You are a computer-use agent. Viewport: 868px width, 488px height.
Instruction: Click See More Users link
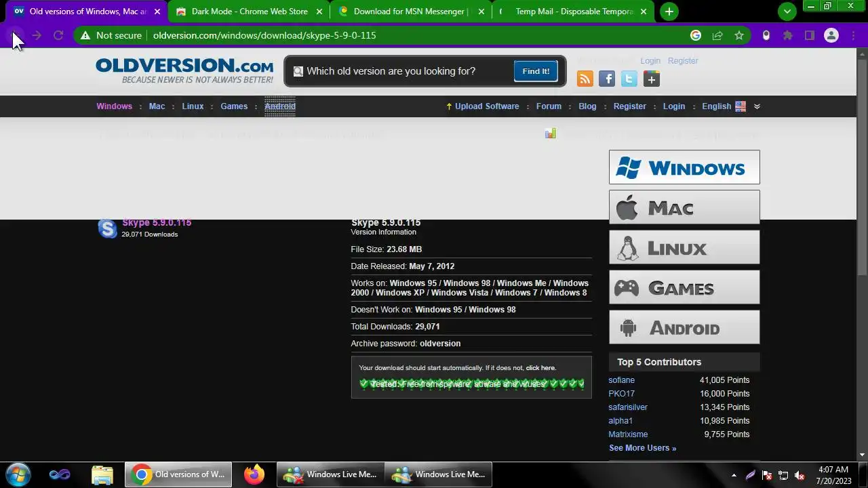coord(642,448)
